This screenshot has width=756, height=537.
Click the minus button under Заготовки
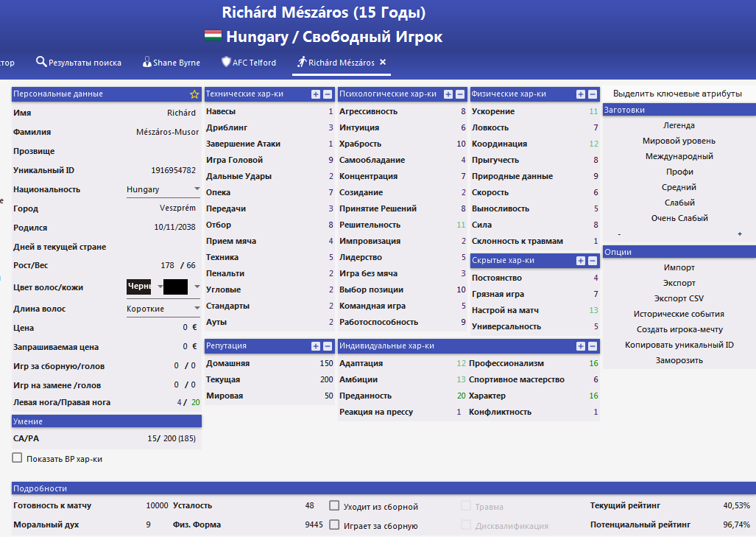click(x=619, y=234)
